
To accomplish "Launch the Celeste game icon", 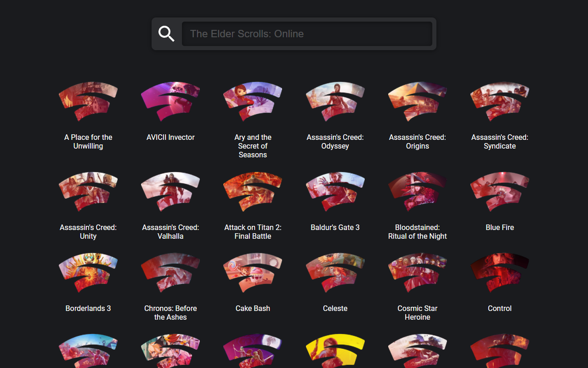I will tap(335, 273).
